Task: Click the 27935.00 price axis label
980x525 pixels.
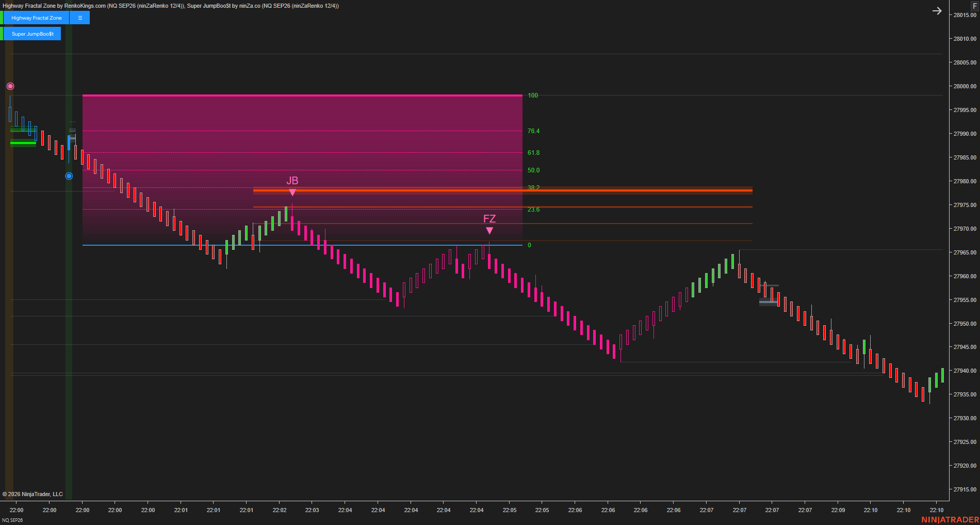Action: pyautogui.click(x=965, y=394)
